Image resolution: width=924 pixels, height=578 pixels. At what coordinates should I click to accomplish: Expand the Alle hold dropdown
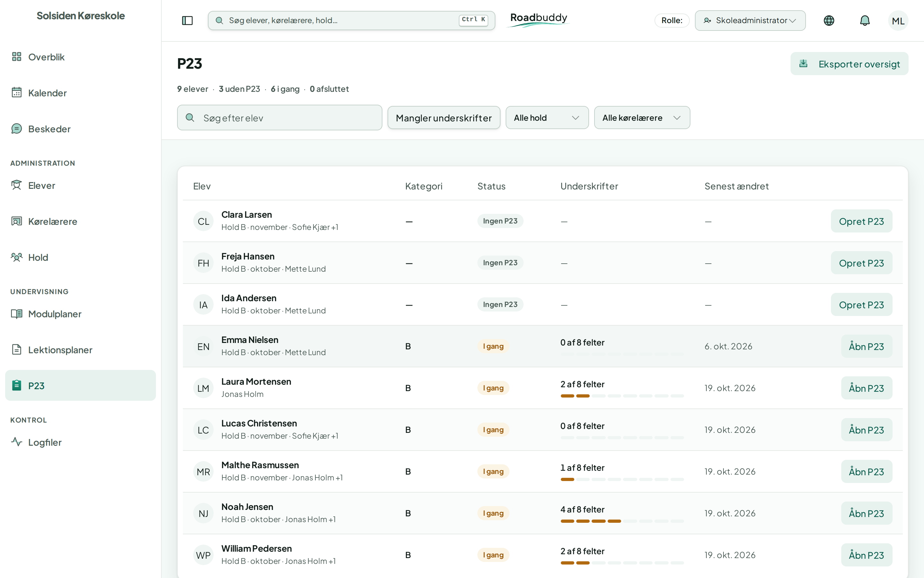tap(547, 118)
